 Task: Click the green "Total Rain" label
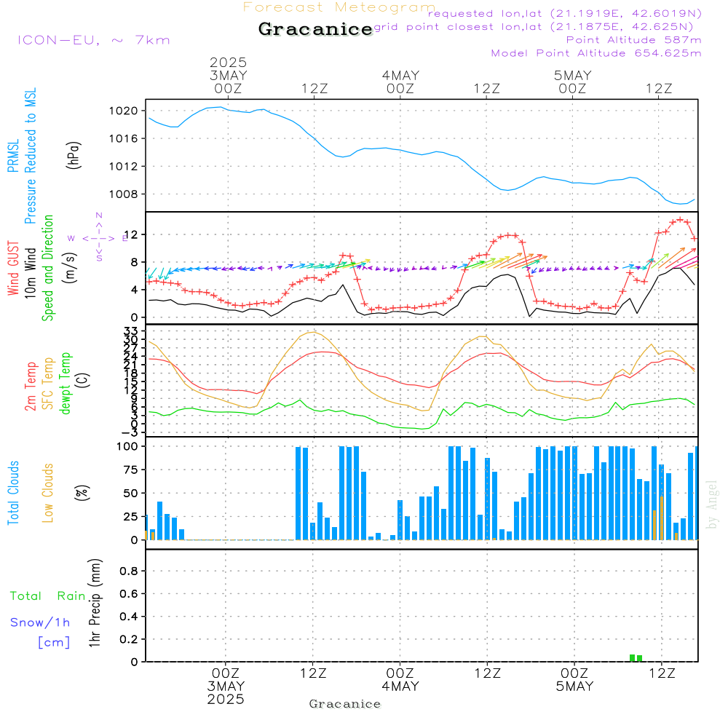[x=48, y=596]
